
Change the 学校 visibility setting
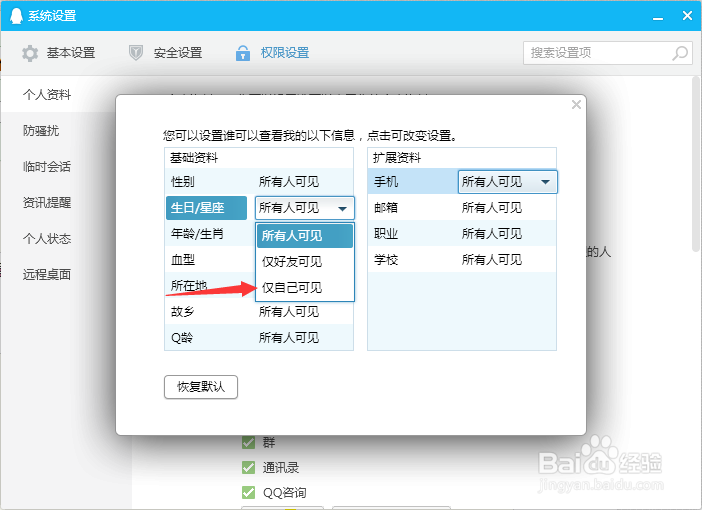(x=492, y=260)
